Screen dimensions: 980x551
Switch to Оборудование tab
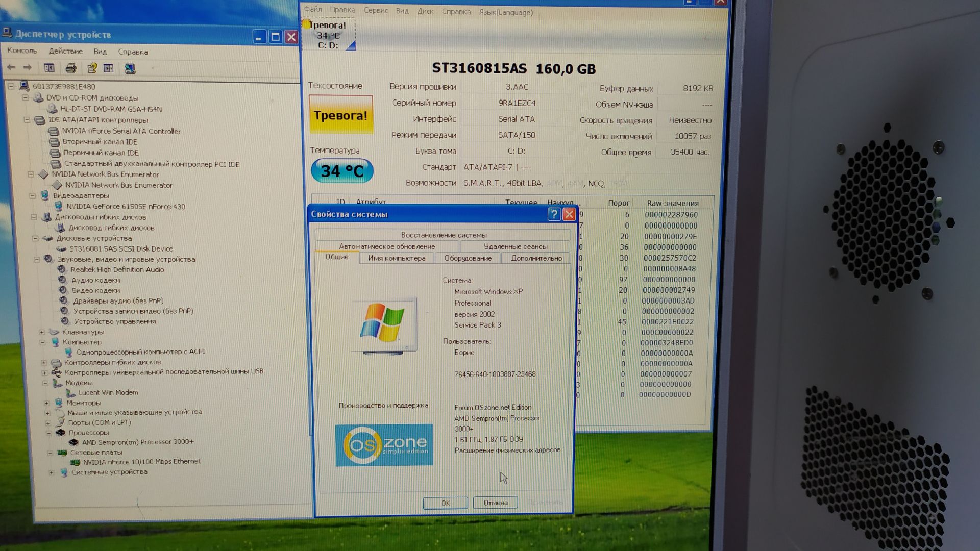coord(468,258)
